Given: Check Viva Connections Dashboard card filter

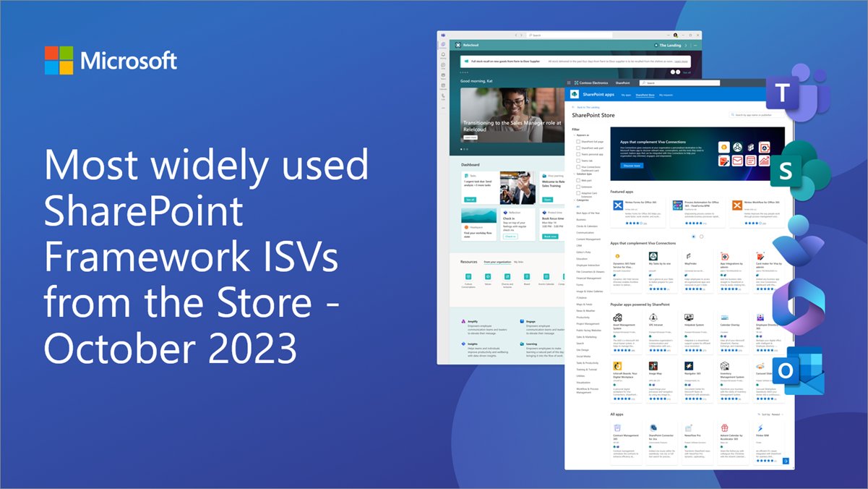Looking at the screenshot, I should [x=577, y=167].
